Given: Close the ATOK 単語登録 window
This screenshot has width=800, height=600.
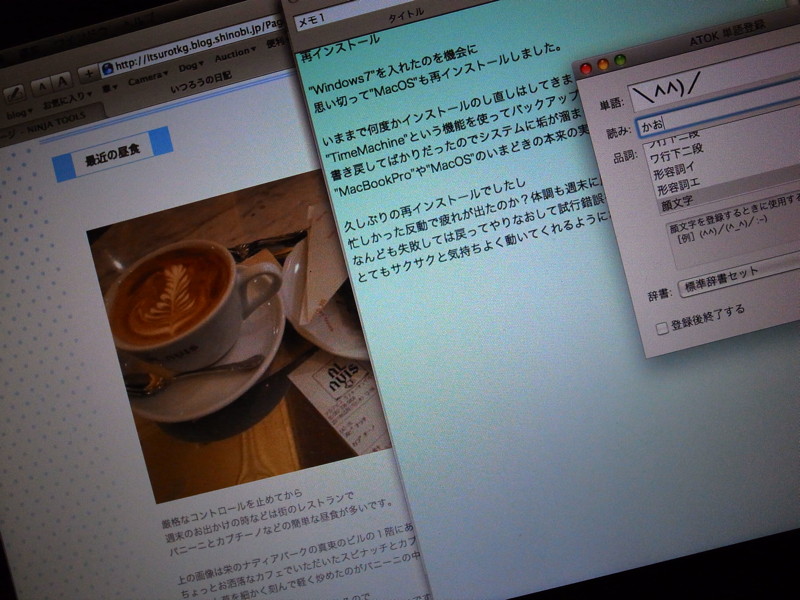Looking at the screenshot, I should 586,68.
